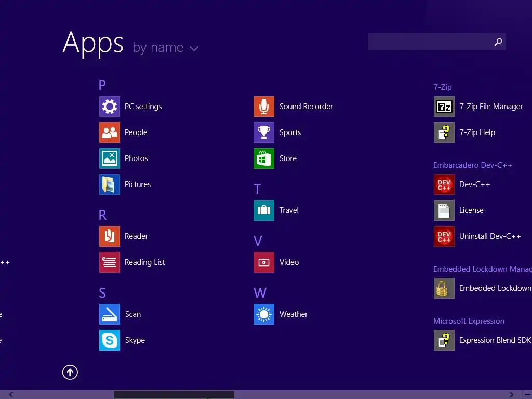Screen dimensions: 532x399
Task: Click the 'Reader' label text
Action: pyautogui.click(x=136, y=236)
